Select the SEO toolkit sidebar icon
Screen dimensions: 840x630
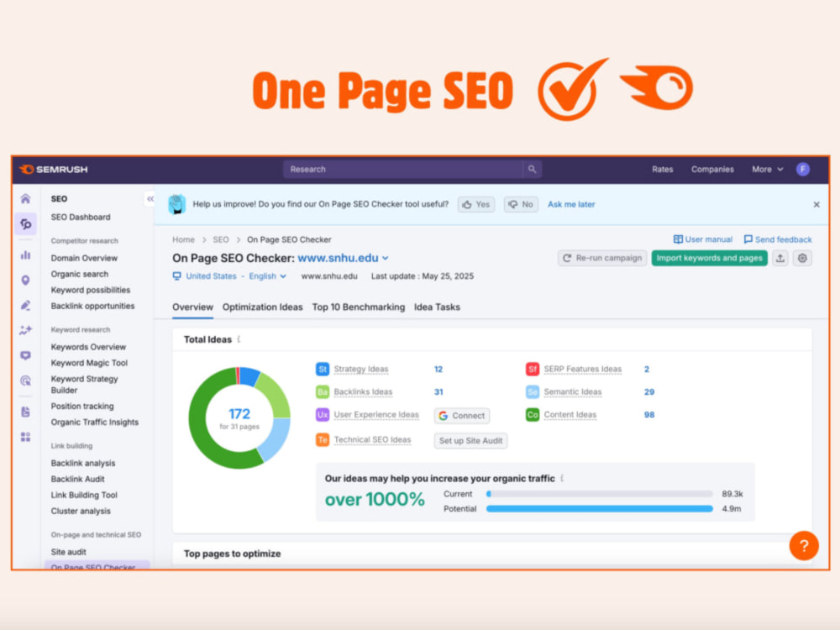[x=26, y=223]
